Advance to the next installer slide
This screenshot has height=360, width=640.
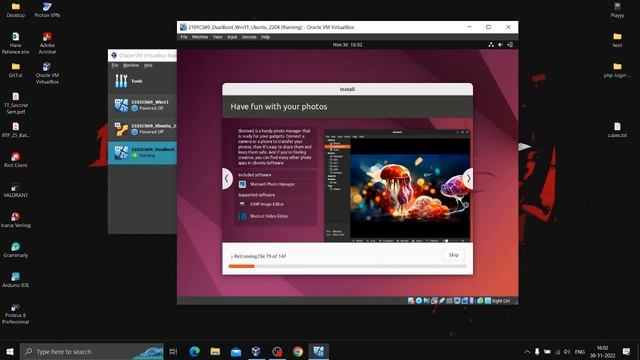coord(468,179)
